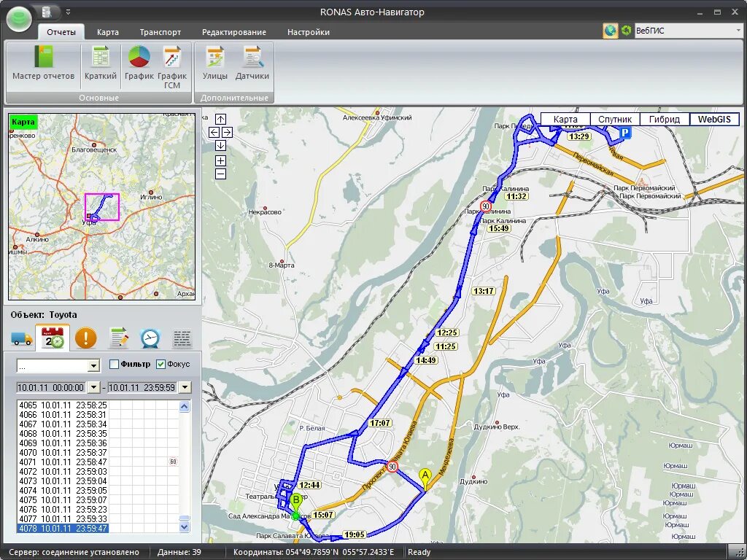Open the end date 23:59:59 dropdown
Viewport: 747px width, 560px height.
coord(185,387)
